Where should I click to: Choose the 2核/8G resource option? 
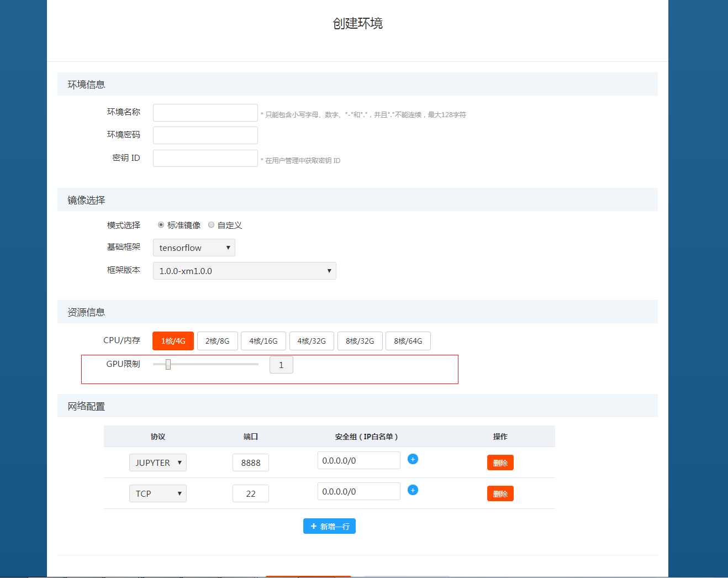point(218,341)
